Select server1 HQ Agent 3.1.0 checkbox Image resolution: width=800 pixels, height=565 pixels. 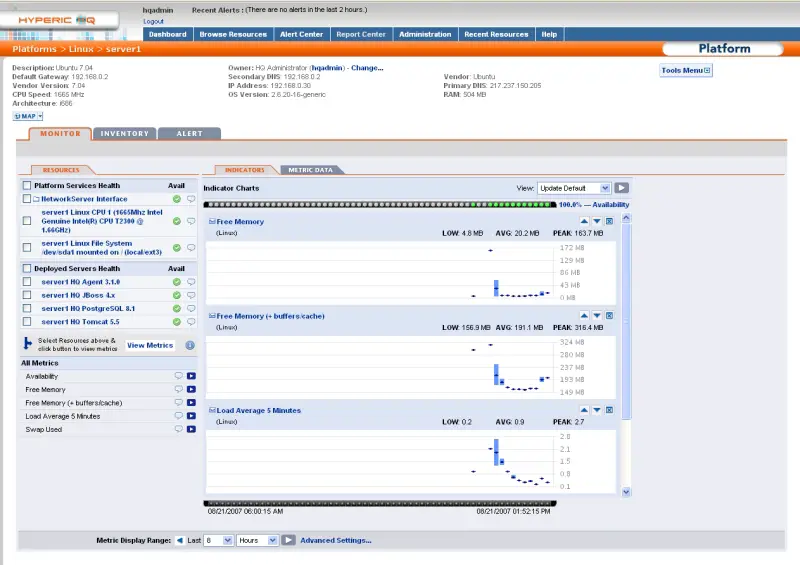[x=27, y=281]
